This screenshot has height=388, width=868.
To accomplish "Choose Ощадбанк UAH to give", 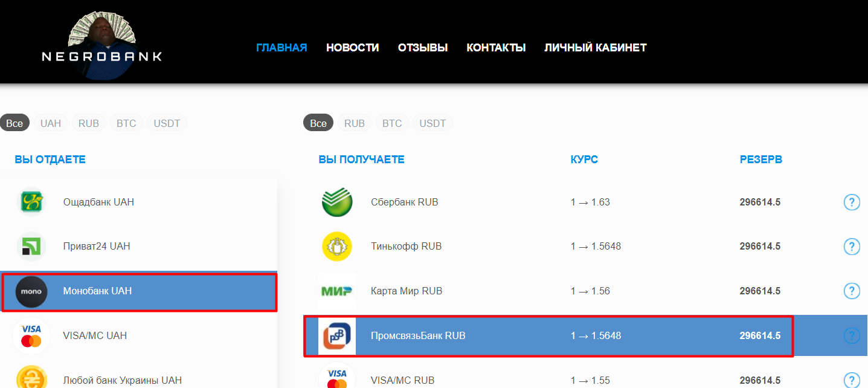I will click(138, 202).
